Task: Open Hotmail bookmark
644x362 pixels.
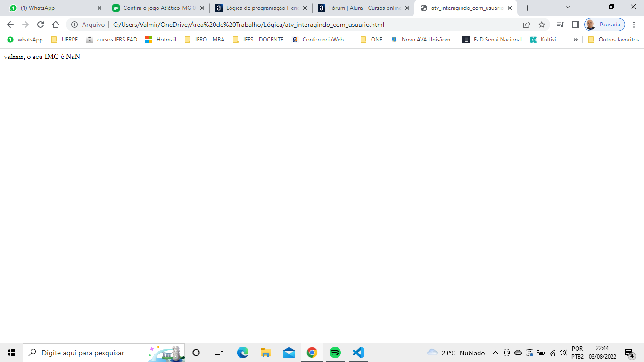Action: coord(161,40)
